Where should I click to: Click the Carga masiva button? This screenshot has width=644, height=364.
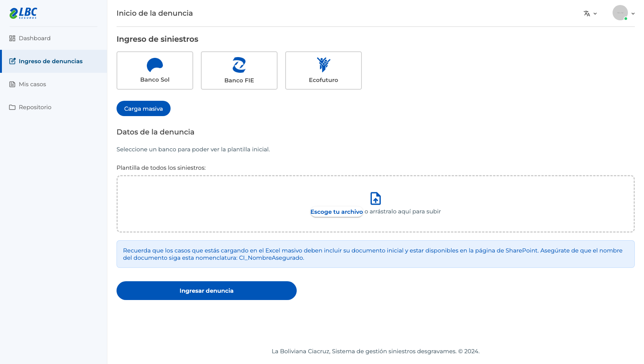tap(143, 108)
